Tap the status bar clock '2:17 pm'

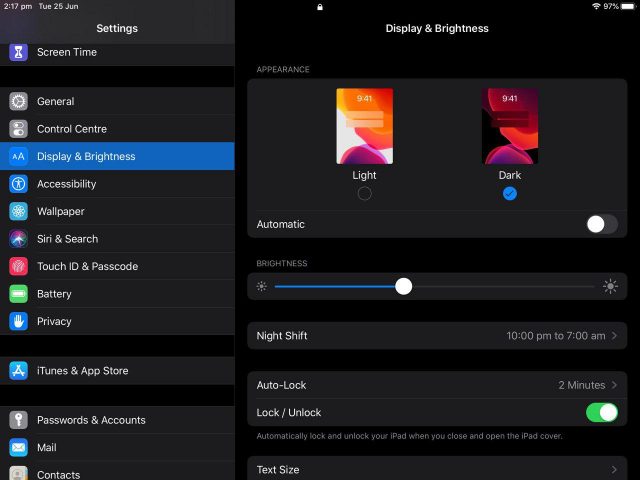(18, 6)
